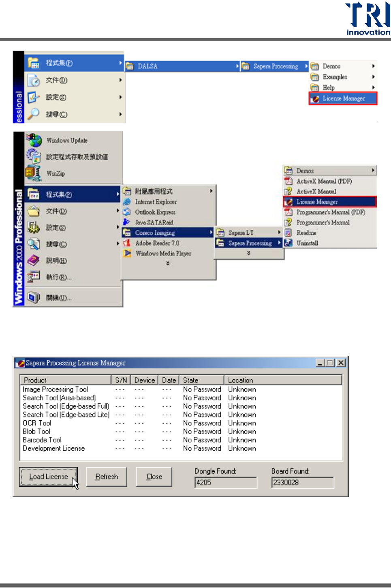This screenshot has height=588, width=391.
Task: Select the OCR Tool row
Action: click(181, 423)
